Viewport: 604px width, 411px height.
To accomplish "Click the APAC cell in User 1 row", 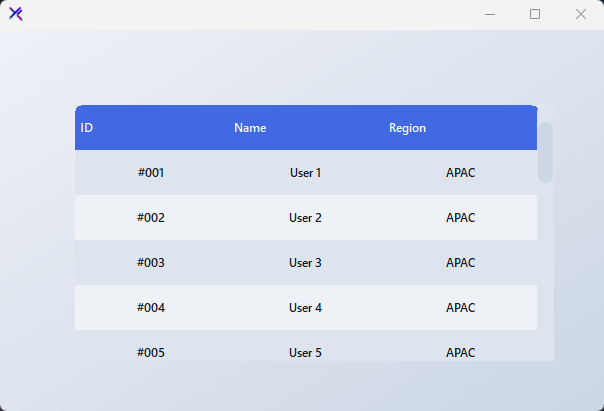I will (x=460, y=173).
